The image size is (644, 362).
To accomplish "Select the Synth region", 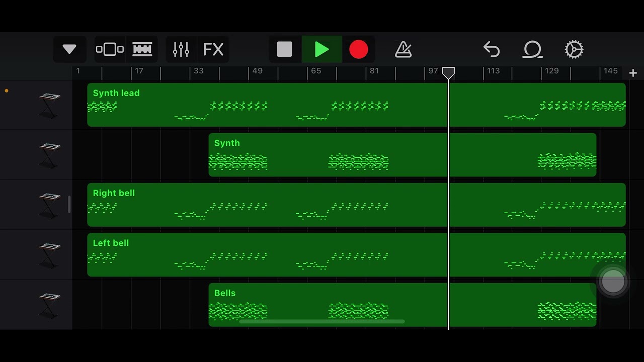I will (x=403, y=155).
